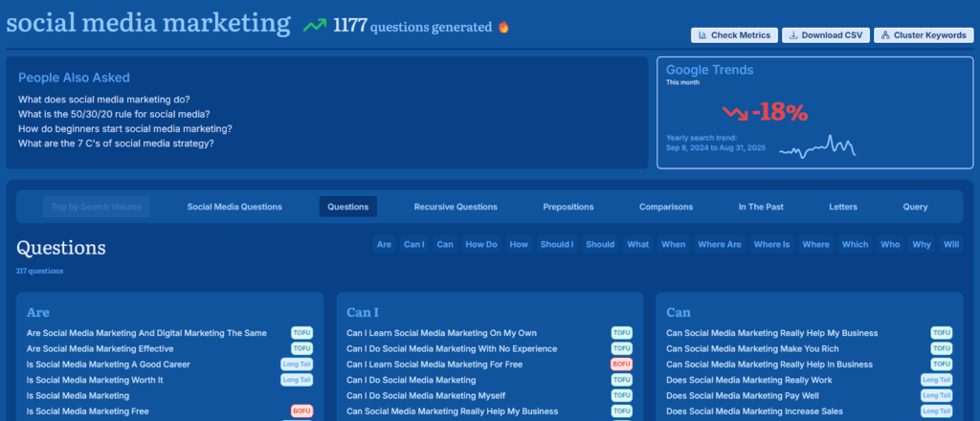Select the 'What' filter chip
This screenshot has height=421, width=980.
coord(637,244)
